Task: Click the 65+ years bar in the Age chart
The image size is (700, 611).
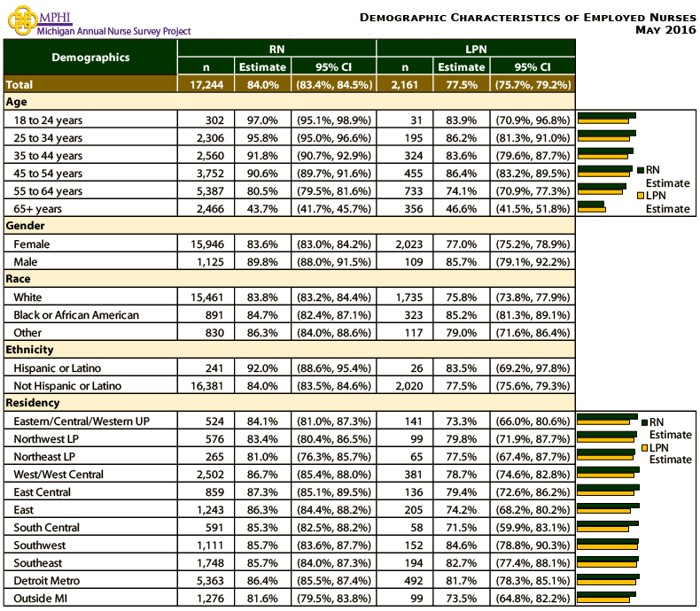Action: [591, 206]
